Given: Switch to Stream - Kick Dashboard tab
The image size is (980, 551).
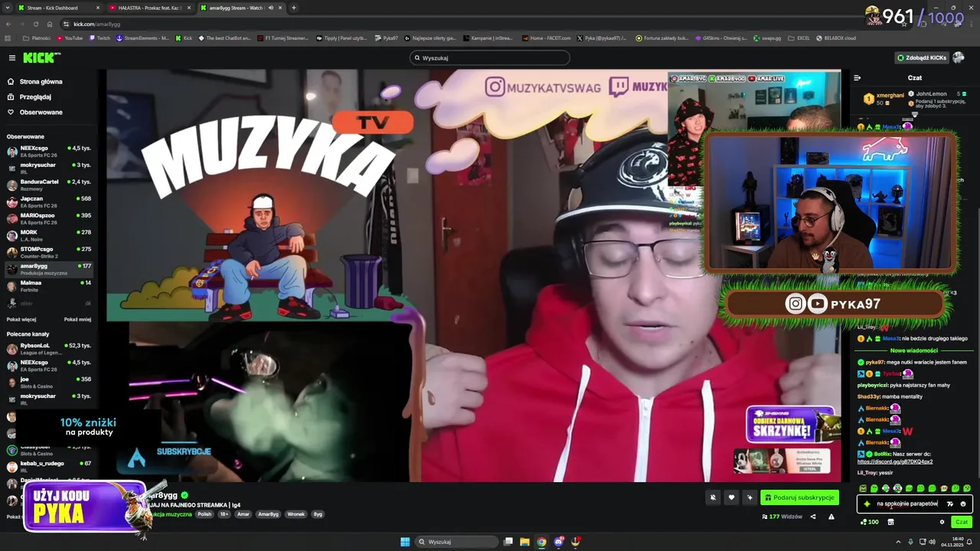Looking at the screenshot, I should tap(57, 8).
